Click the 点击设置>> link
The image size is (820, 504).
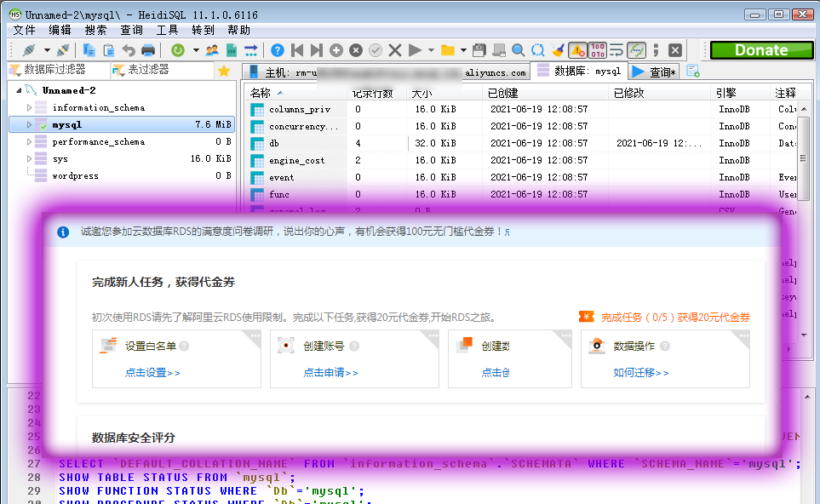(152, 373)
